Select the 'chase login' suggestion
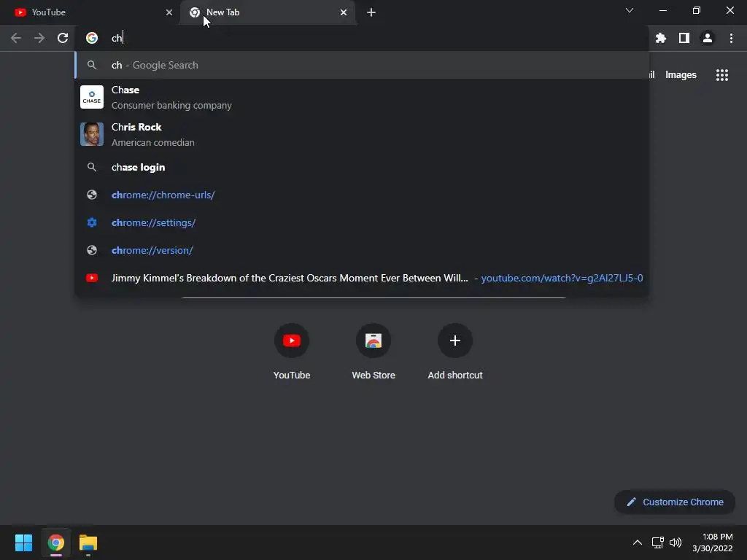The image size is (747, 560). (362, 167)
